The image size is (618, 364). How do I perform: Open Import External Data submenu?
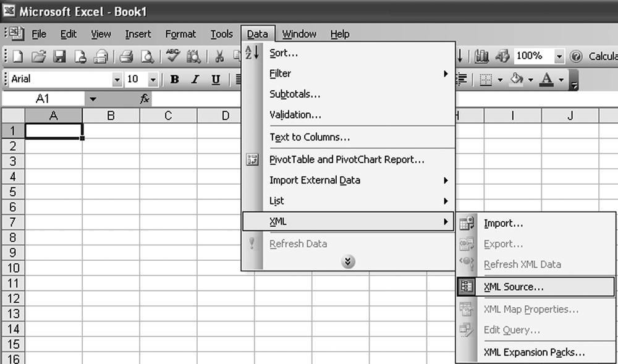click(349, 180)
